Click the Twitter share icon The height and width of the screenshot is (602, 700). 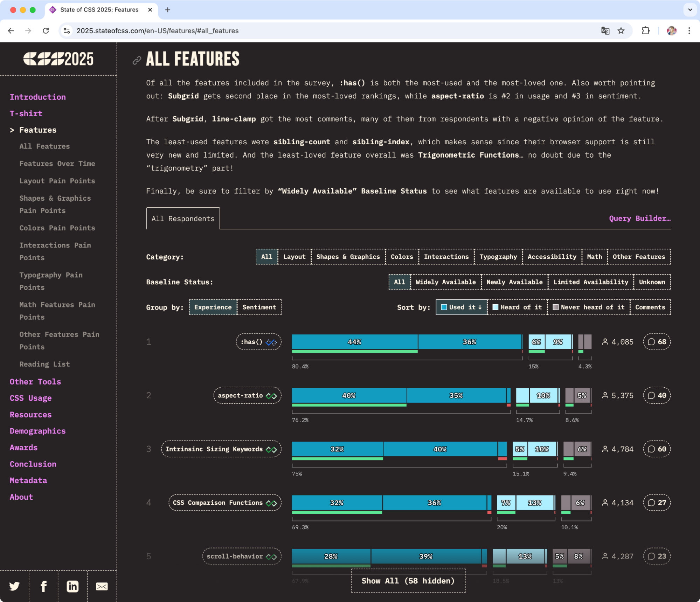[x=14, y=586]
